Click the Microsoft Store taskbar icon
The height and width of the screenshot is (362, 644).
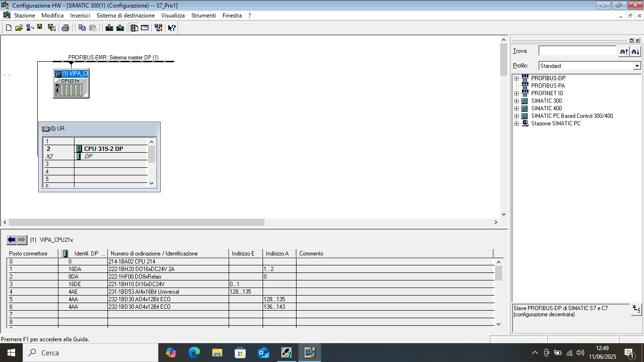(240, 353)
